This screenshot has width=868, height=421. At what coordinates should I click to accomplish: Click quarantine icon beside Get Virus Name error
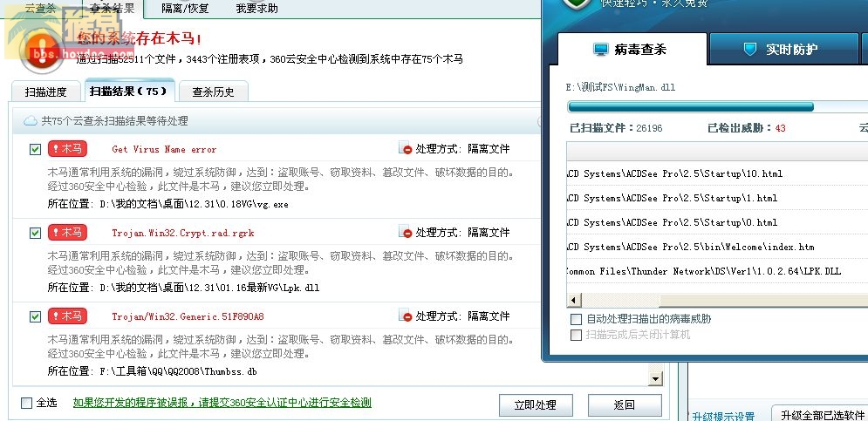(x=406, y=148)
